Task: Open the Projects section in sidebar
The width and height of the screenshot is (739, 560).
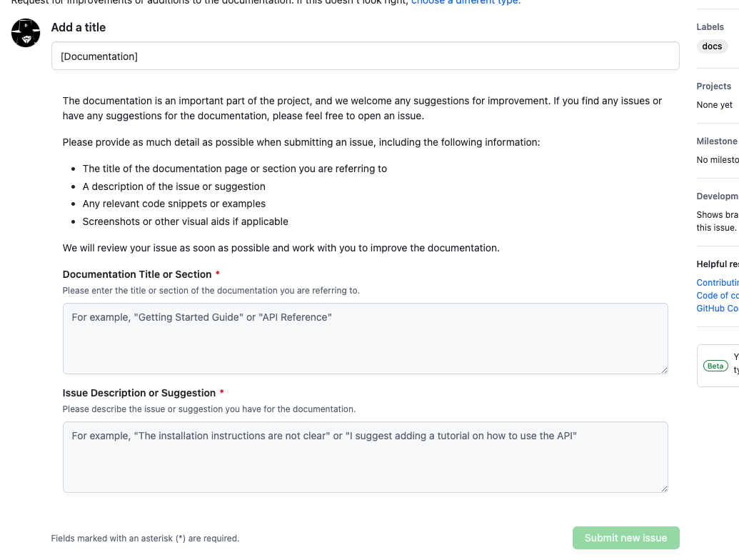Action: coord(714,86)
